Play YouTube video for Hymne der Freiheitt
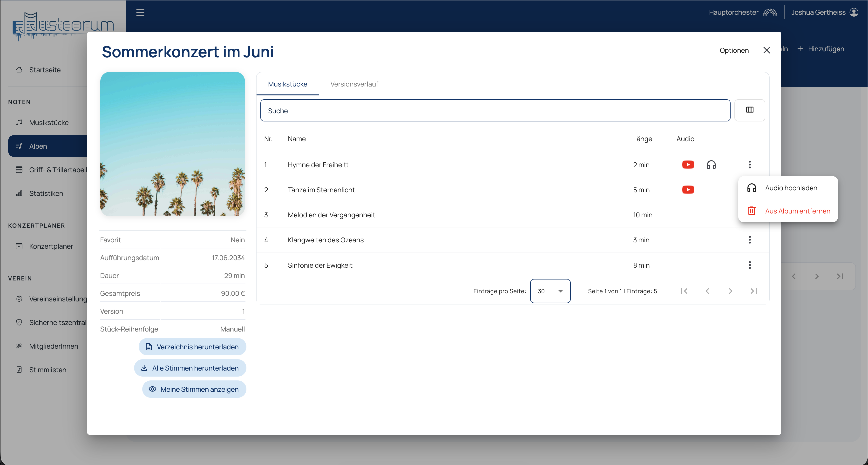Viewport: 868px width, 465px height. (x=688, y=165)
